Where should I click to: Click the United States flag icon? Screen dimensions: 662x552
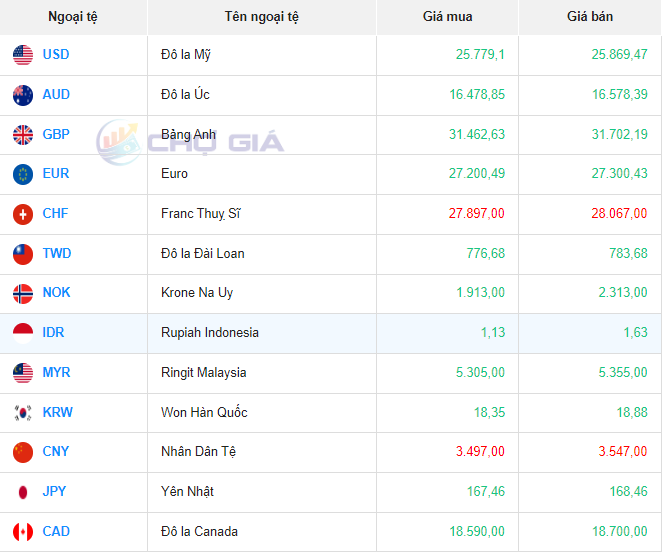(x=23, y=55)
